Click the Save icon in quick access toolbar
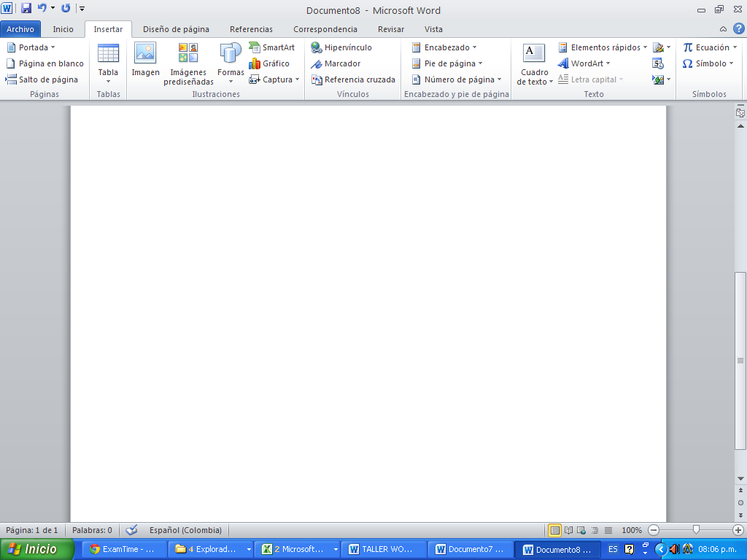The image size is (747, 560). point(26,8)
